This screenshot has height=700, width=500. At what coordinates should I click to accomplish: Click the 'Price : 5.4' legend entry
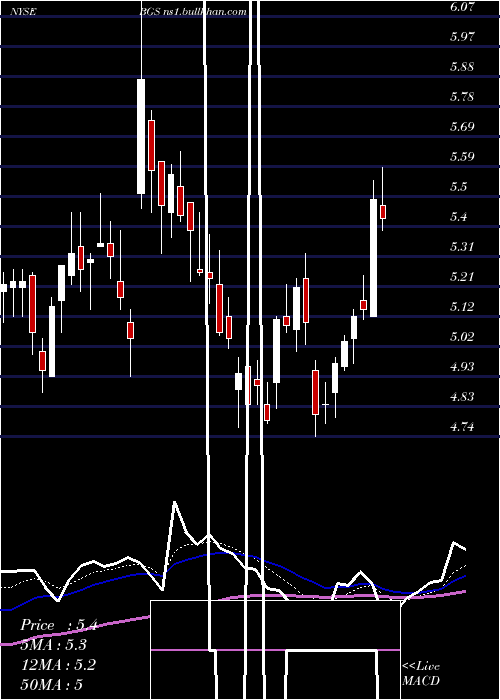pos(59,625)
